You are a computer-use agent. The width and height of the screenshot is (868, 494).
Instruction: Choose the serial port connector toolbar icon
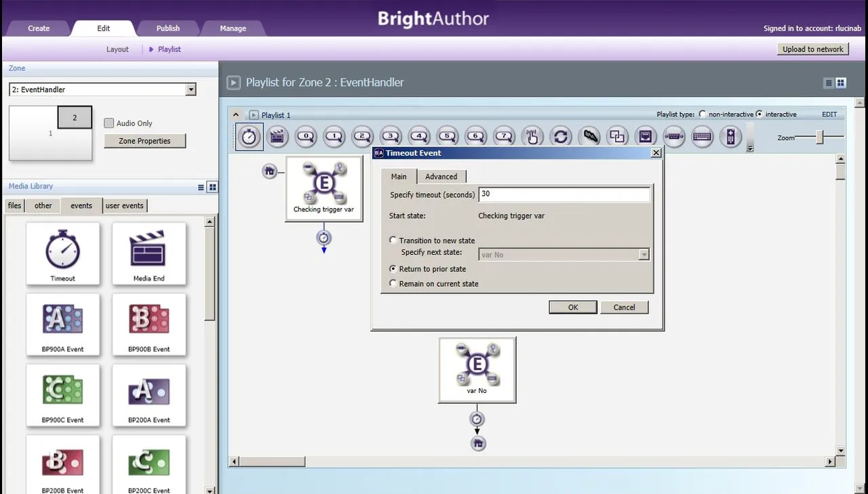click(x=673, y=136)
